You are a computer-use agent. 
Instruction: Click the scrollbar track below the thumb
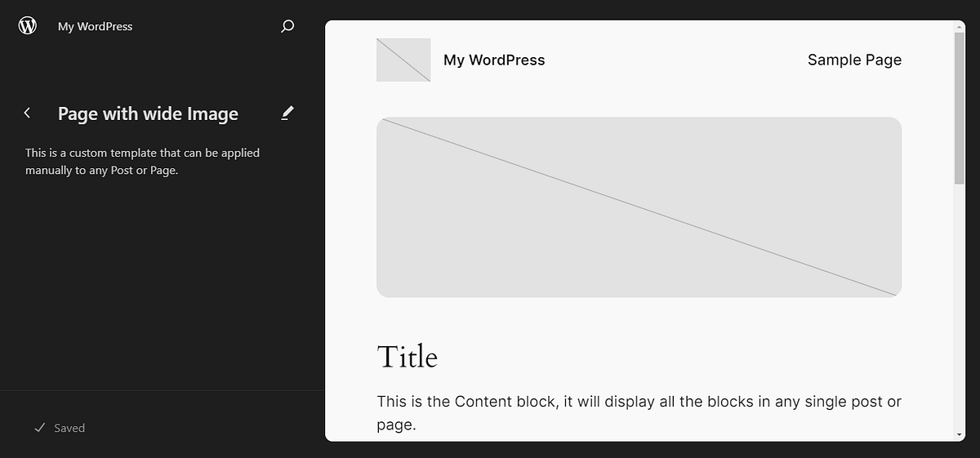click(x=960, y=310)
